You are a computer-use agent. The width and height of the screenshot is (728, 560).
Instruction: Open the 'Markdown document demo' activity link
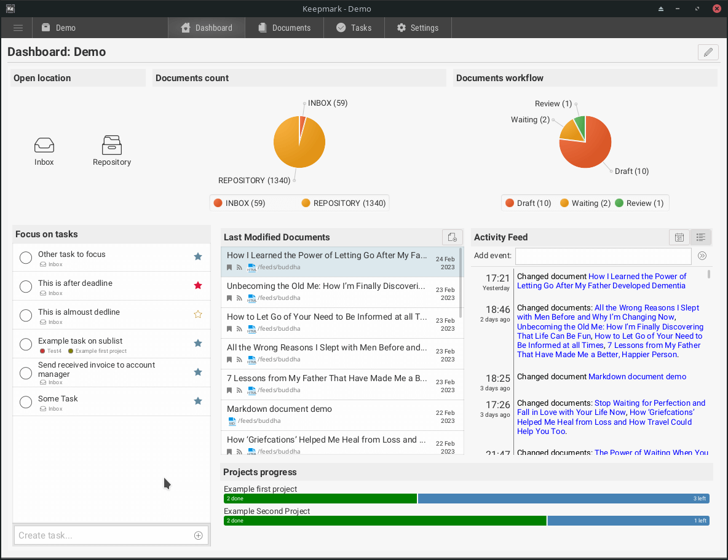point(637,376)
